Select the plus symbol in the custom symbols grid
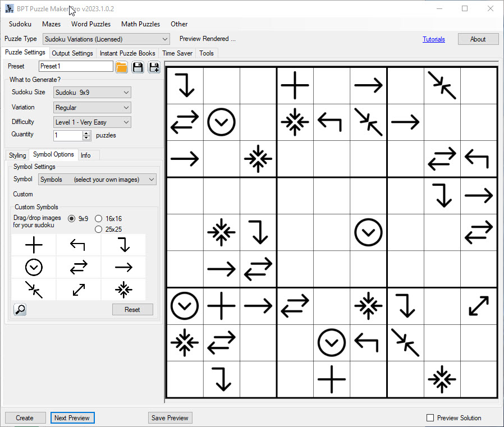 pyautogui.click(x=33, y=245)
